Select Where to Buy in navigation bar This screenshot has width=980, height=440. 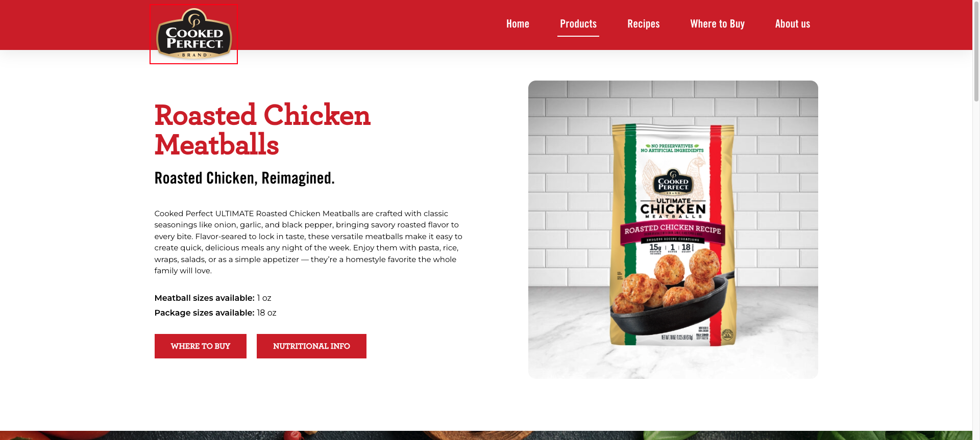click(x=717, y=23)
